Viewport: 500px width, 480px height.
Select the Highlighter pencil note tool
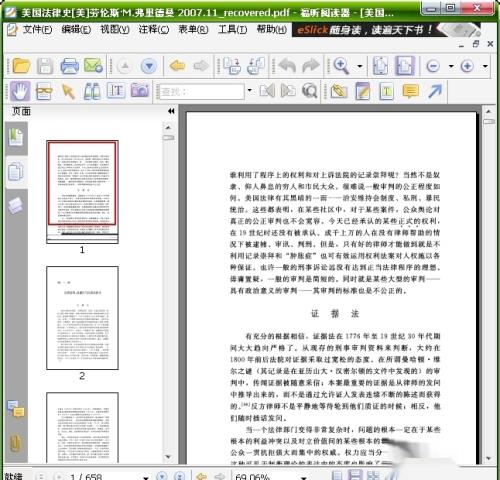click(363, 91)
